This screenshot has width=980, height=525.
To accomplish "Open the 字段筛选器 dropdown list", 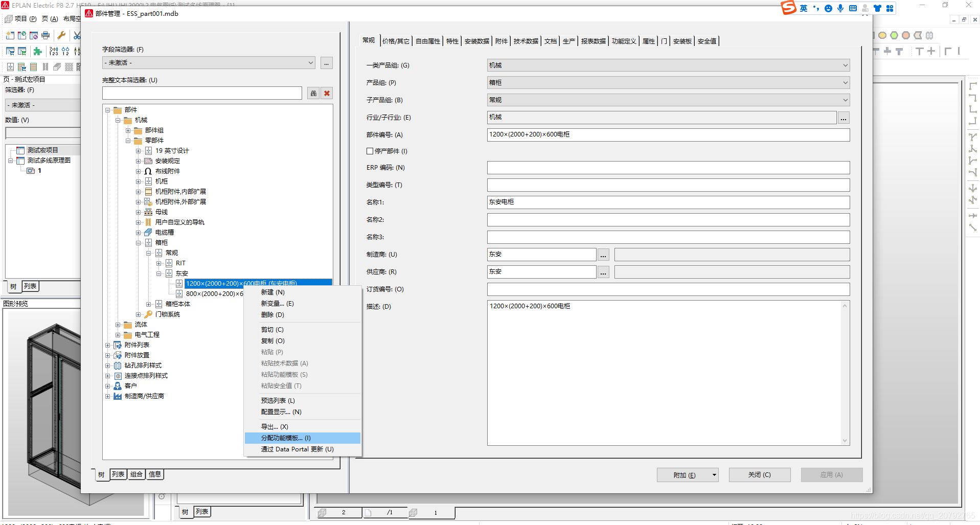I will pyautogui.click(x=310, y=63).
